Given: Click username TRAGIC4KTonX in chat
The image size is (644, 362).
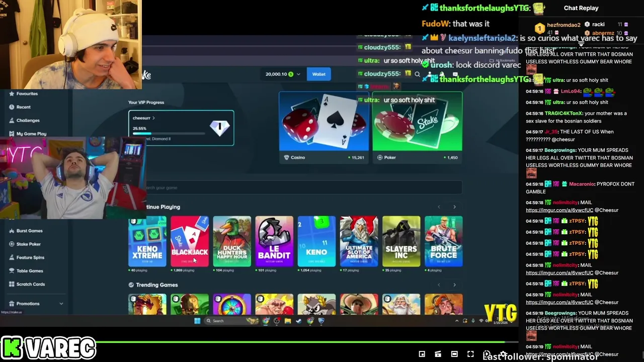Looking at the screenshot, I should pos(562,113).
